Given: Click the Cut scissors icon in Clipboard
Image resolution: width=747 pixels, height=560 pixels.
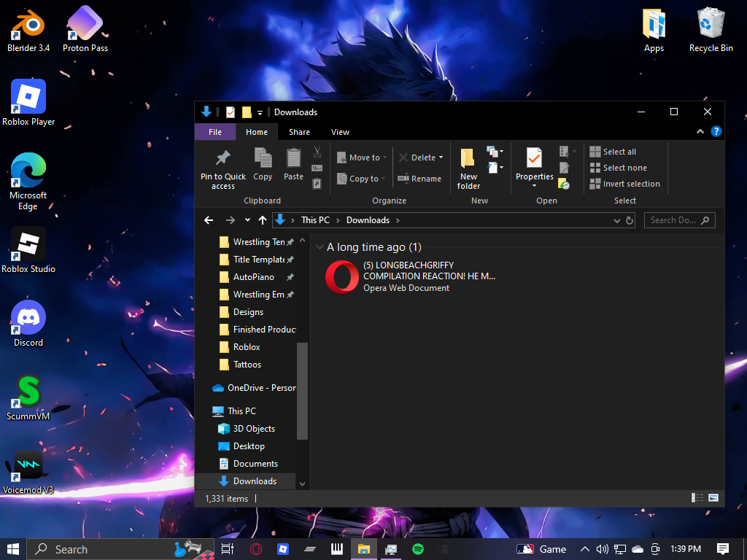Looking at the screenshot, I should click(x=317, y=152).
